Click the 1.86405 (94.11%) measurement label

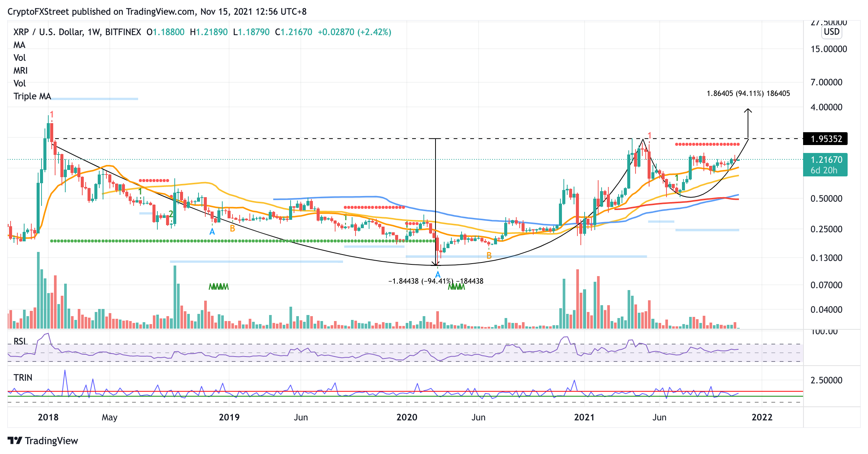click(748, 93)
